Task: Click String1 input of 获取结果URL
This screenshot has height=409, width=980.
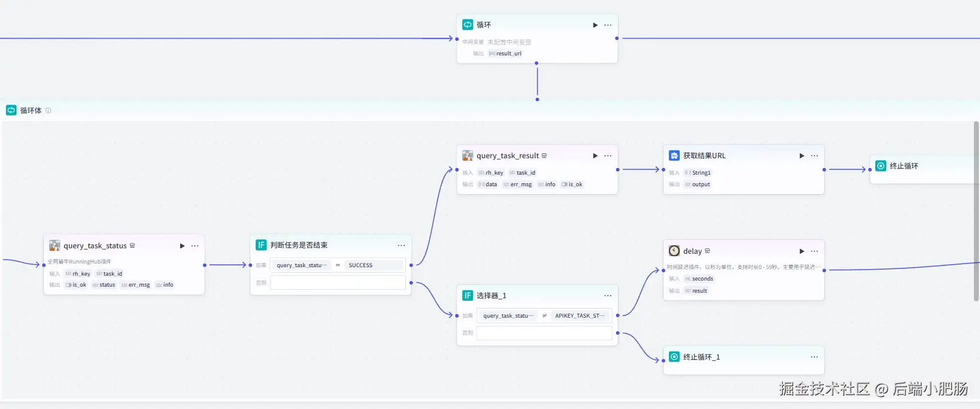Action: pyautogui.click(x=698, y=173)
